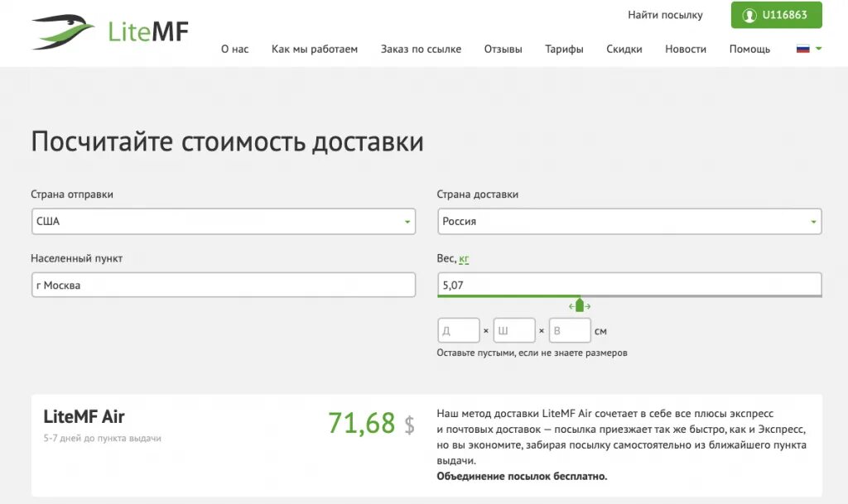Click the width 'Ш' dimension field
Screen dimensions: 848x504
pos(514,330)
